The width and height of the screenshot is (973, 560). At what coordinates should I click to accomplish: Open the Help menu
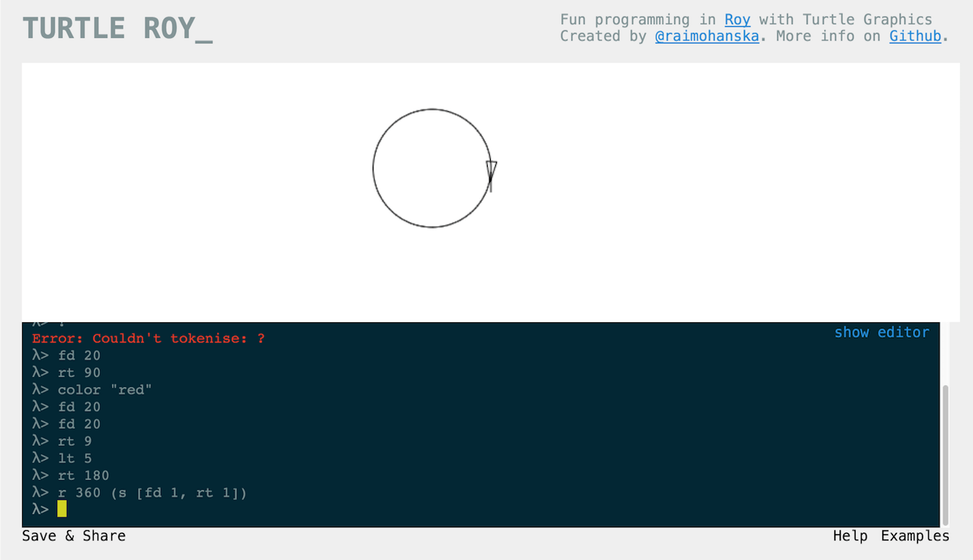(x=850, y=536)
